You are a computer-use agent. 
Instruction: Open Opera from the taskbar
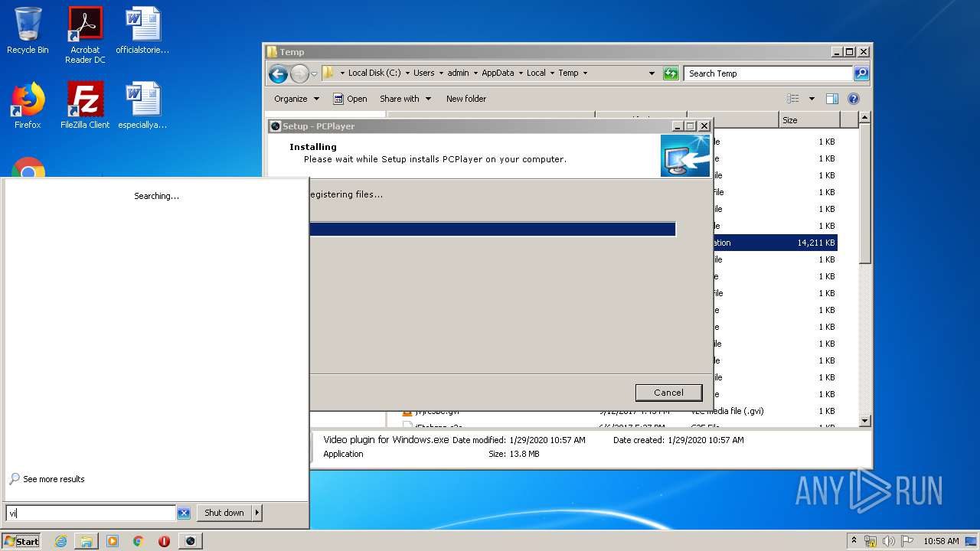164,541
